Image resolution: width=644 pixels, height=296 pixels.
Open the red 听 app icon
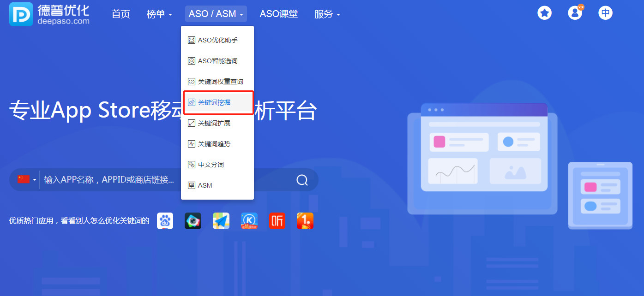[x=277, y=221]
